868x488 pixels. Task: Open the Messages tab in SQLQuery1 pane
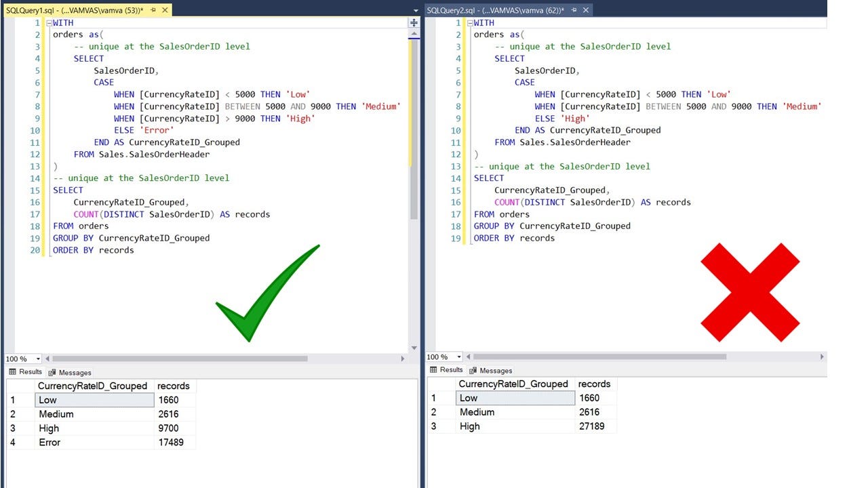70,372
